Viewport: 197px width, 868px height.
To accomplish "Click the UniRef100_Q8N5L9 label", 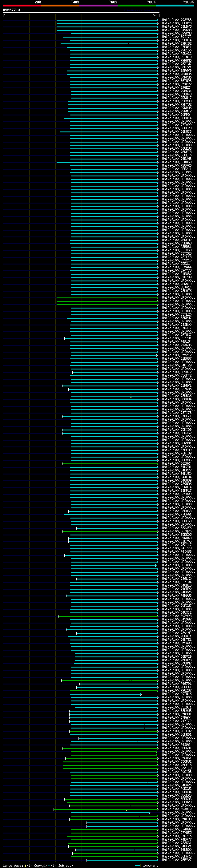I will [177, 284].
